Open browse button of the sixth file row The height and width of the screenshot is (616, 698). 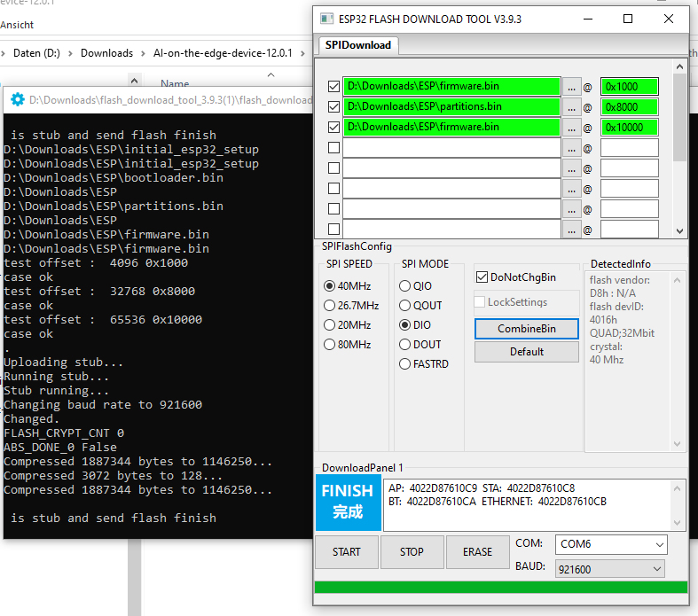coord(571,189)
